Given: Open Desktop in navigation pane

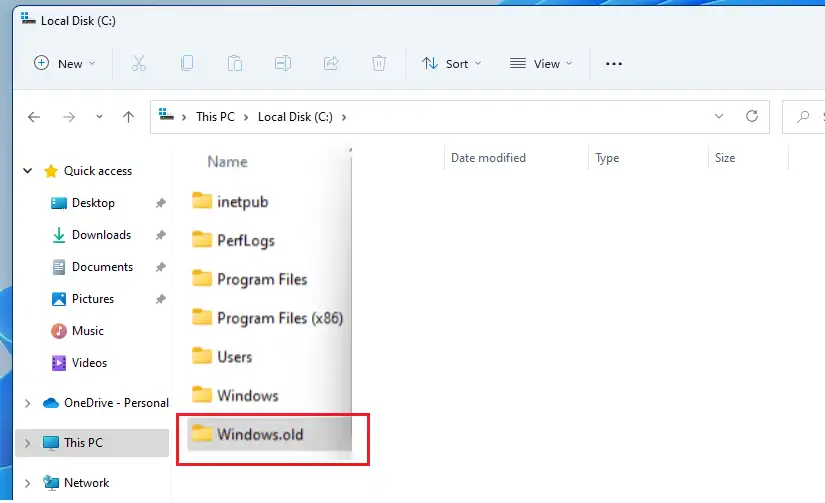Looking at the screenshot, I should [x=93, y=203].
